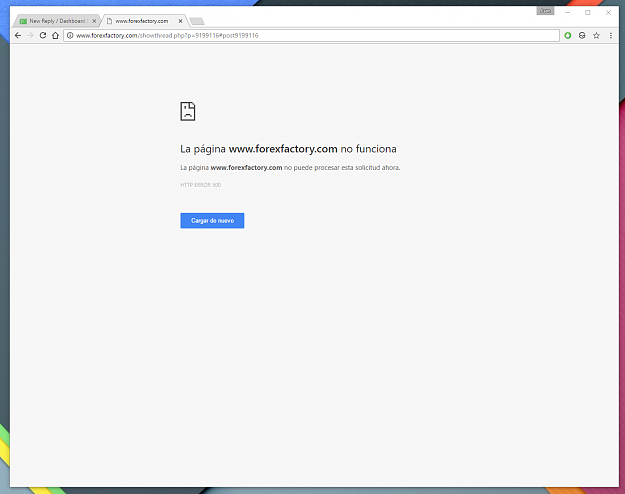Click the HTTP ERROR 500 text
The image size is (625, 494).
point(200,185)
